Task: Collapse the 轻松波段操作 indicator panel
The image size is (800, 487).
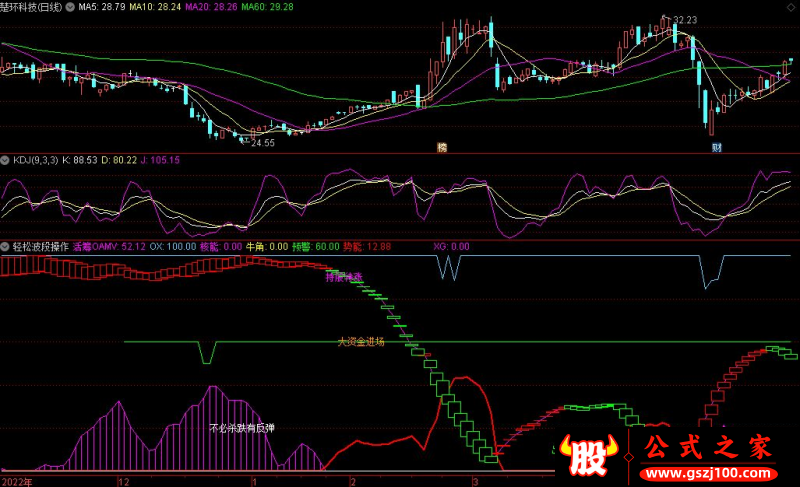Action: (5, 247)
